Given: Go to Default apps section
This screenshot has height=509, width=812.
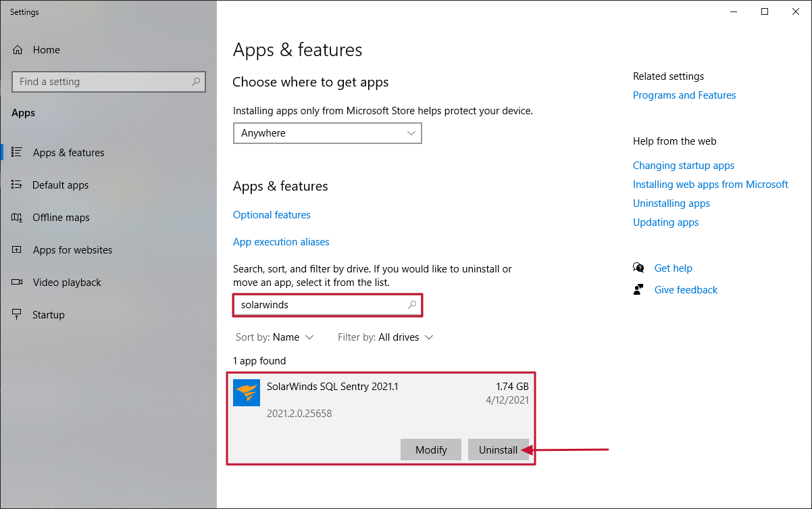Looking at the screenshot, I should pyautogui.click(x=60, y=185).
